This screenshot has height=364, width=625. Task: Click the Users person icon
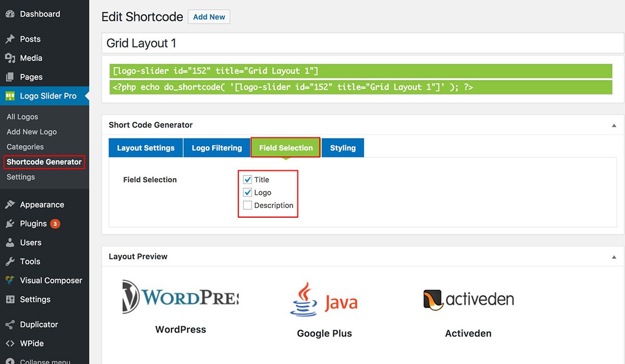coord(10,243)
